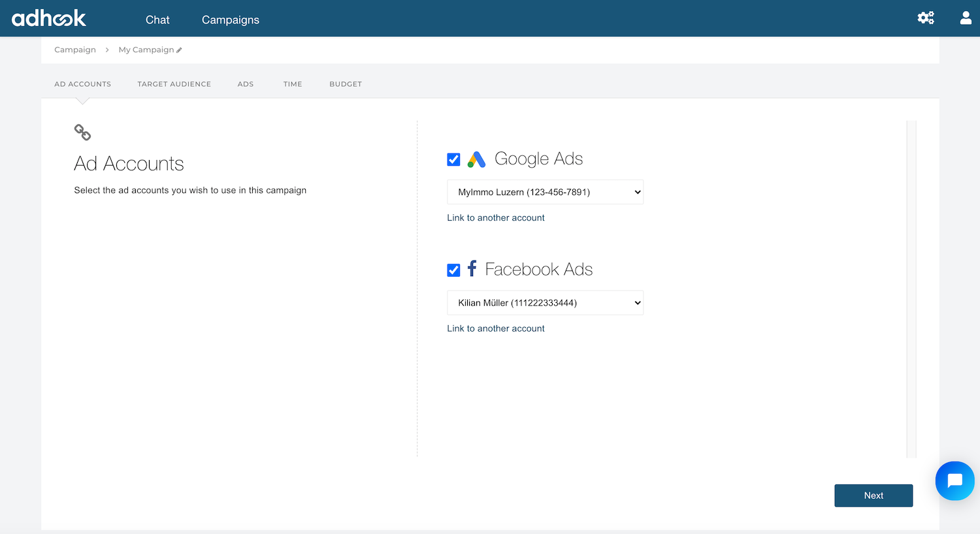Click the Facebook Ads heading text
Screen dimensions: 980x534
tap(538, 269)
